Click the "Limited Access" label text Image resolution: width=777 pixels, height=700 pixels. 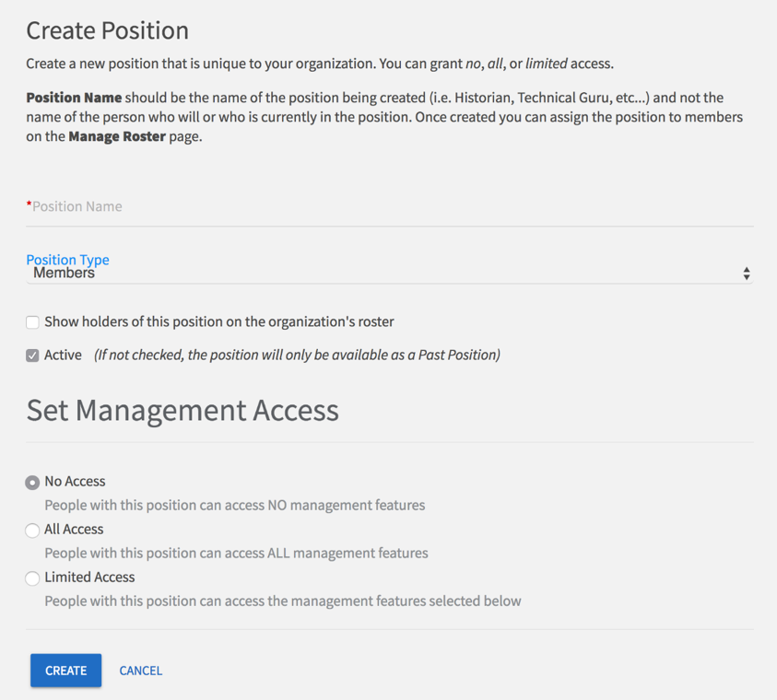coord(89,577)
